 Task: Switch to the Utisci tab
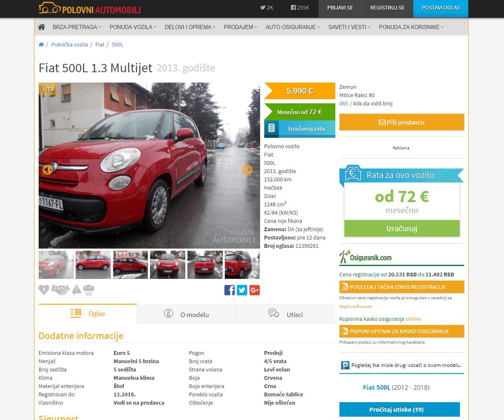click(285, 314)
